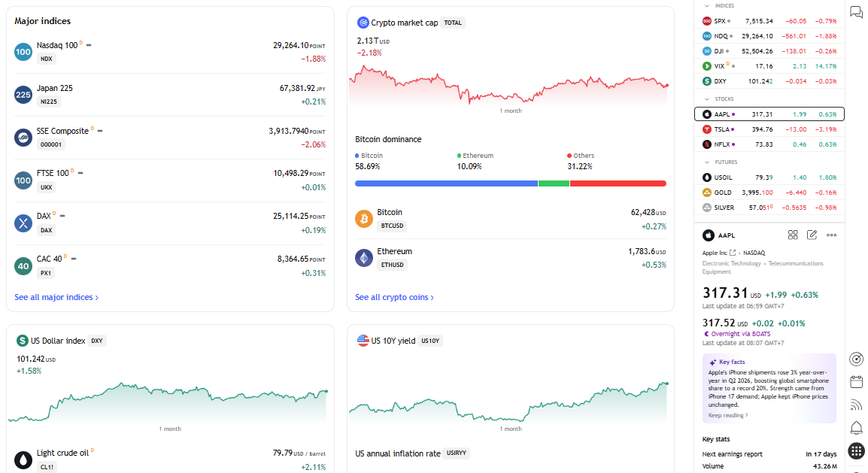Click the Bitcoin dominance heading

point(388,139)
